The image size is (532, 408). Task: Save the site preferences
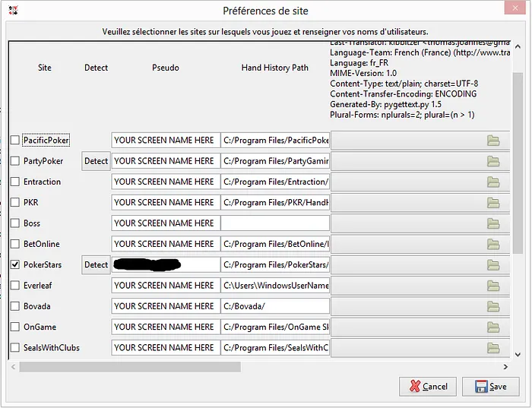491,387
